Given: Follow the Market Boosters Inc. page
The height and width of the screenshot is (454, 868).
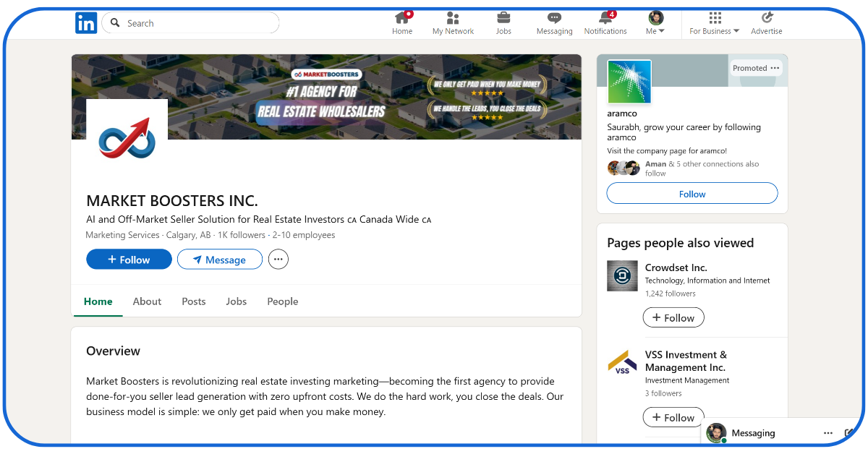Looking at the screenshot, I should click(x=129, y=260).
